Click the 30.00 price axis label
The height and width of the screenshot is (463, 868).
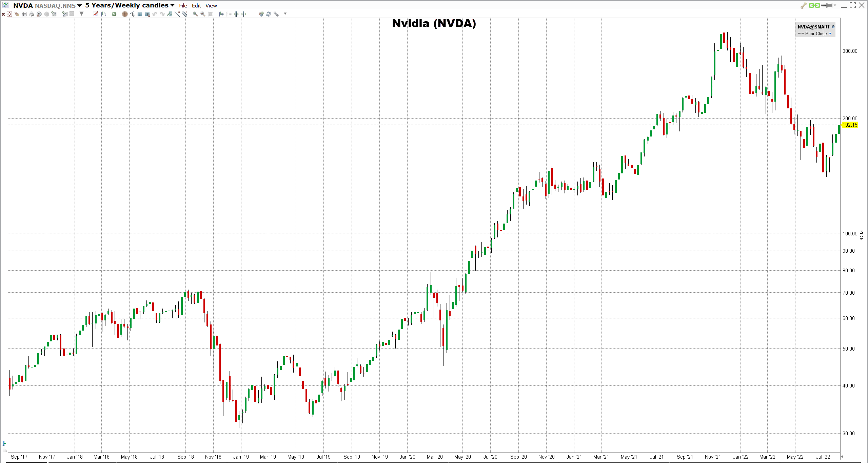pos(849,434)
